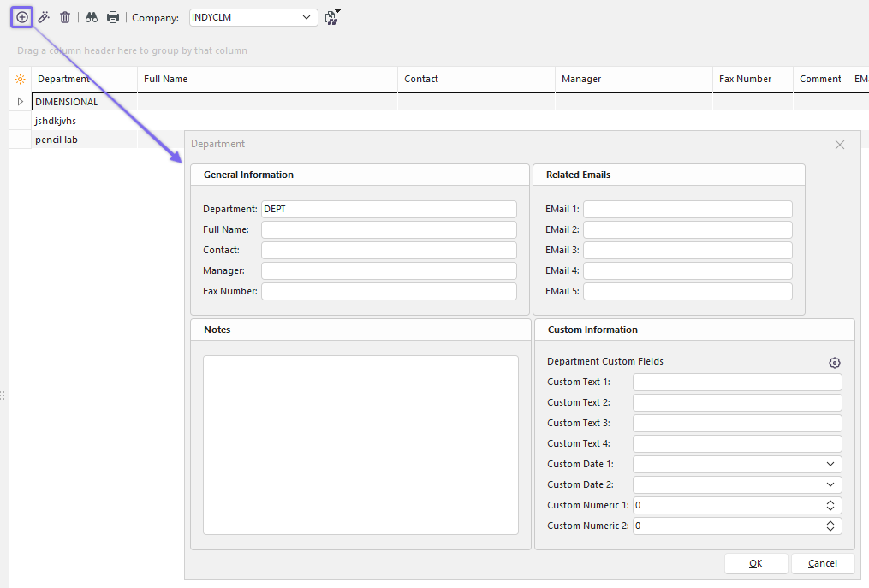Click the trash delete icon
The image size is (869, 588).
[65, 17]
